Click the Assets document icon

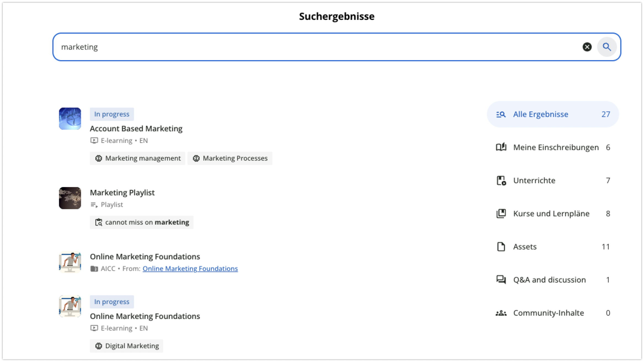501,247
